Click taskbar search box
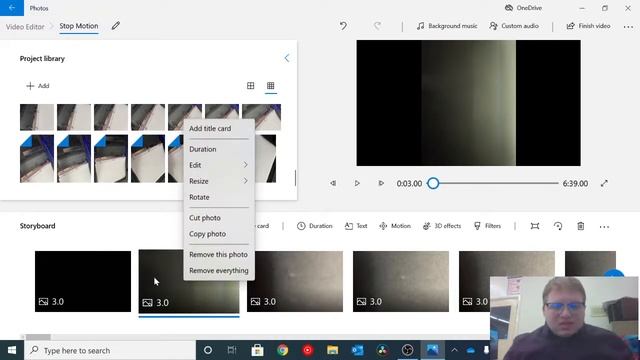Viewport: 640px width, 360px height. [110, 350]
